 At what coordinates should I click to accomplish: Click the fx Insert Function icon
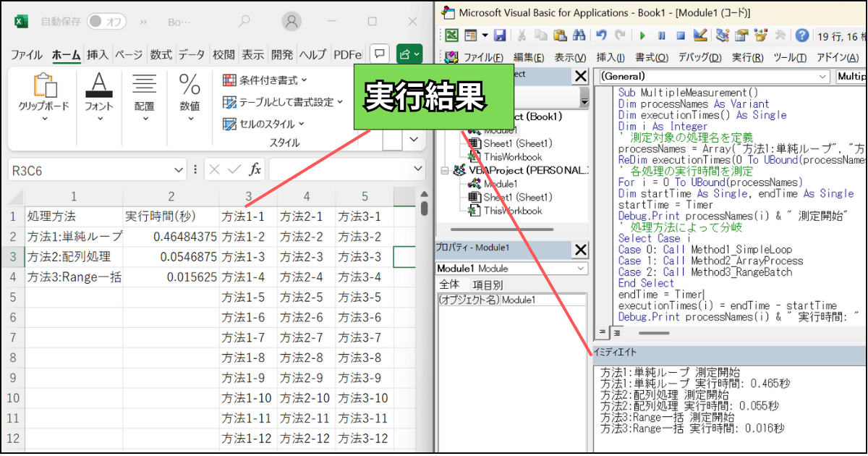point(255,169)
